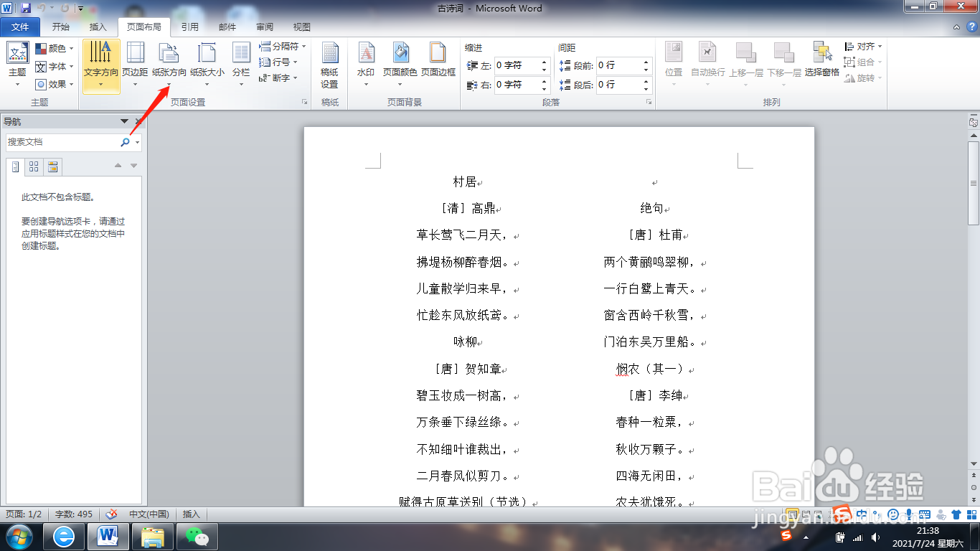Browse pages thumbnails tab in navigation pane
The image size is (980, 551).
point(34,167)
